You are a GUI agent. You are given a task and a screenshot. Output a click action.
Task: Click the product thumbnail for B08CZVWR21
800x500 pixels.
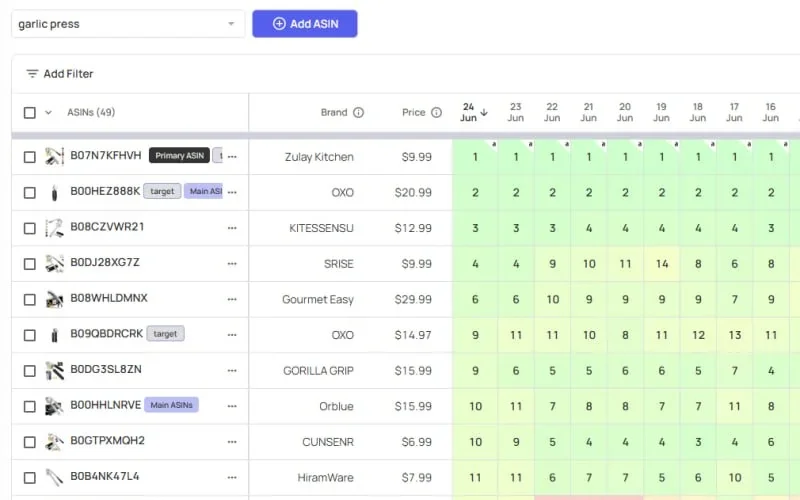[x=54, y=228]
